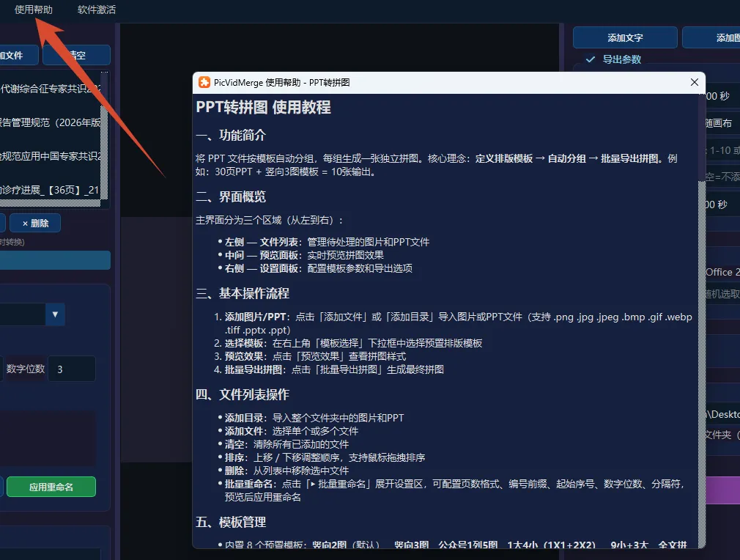The image size is (740, 560).
Task: Click the purple button at right edge
Action: click(722, 490)
